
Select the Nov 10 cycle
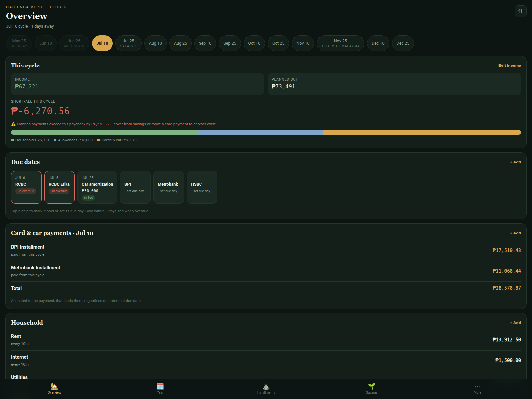pyautogui.click(x=303, y=43)
